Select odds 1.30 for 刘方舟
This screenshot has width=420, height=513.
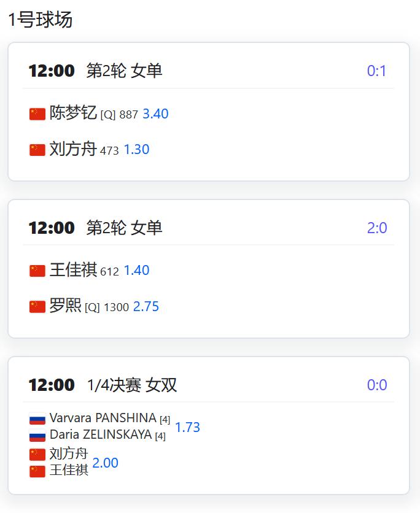coord(136,150)
